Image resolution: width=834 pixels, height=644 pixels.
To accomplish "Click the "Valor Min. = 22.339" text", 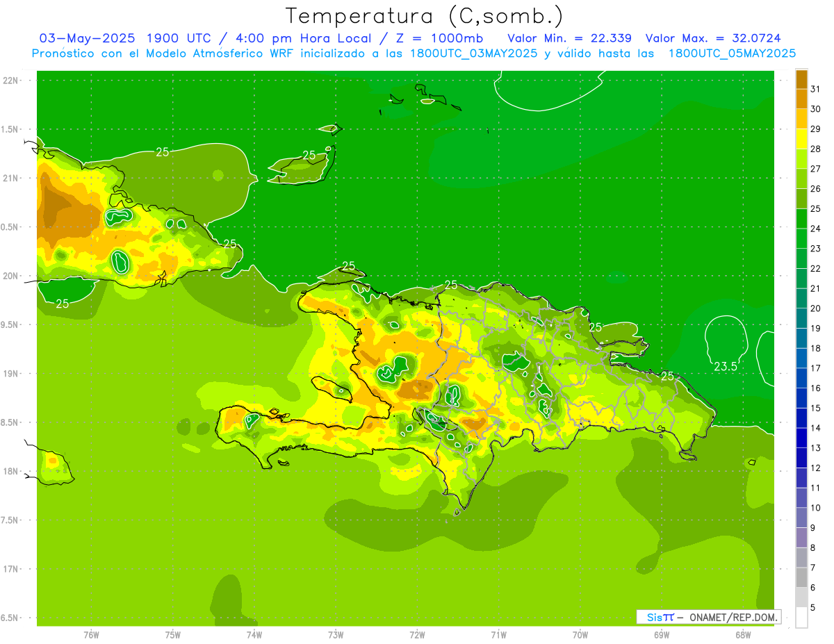I will click(x=569, y=38).
